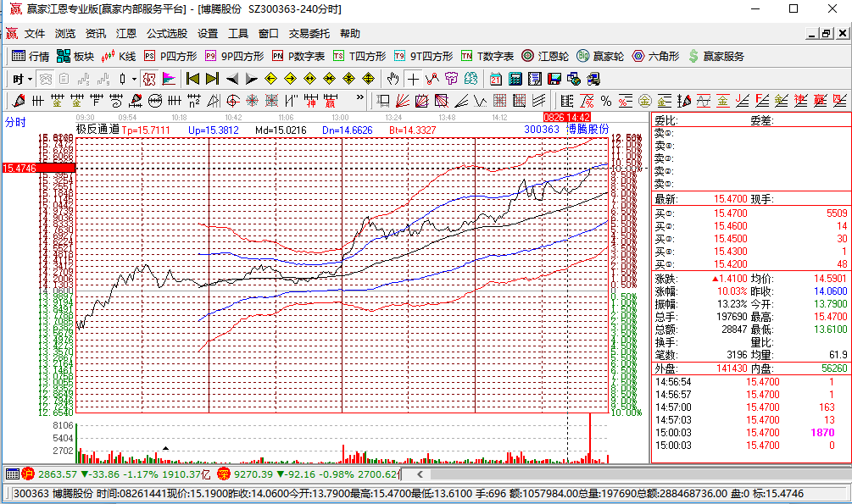Open the calculator icon on toolbar
Screen dimensions: 852x504
(514, 79)
